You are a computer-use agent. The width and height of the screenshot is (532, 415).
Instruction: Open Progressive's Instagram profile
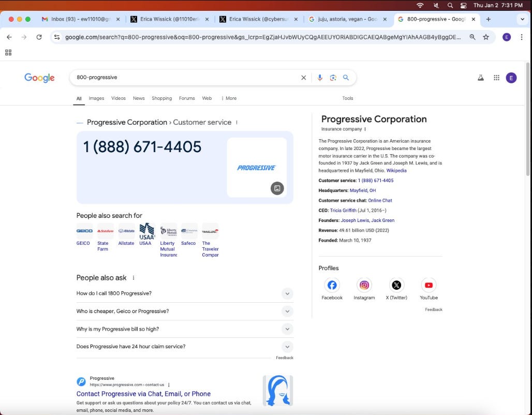tap(364, 289)
